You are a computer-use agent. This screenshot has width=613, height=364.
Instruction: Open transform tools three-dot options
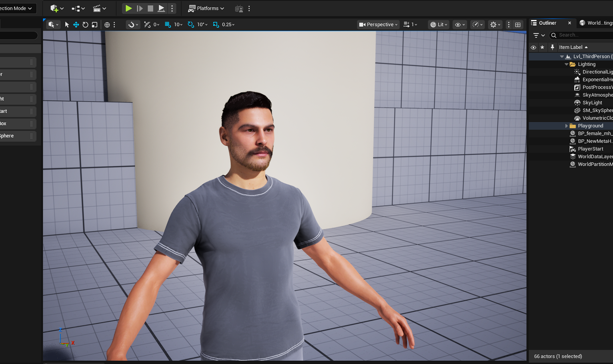pyautogui.click(x=114, y=24)
